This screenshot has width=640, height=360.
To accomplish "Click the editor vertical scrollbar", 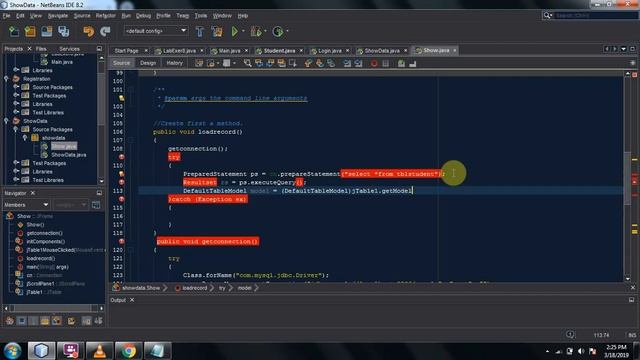I will coord(627,177).
